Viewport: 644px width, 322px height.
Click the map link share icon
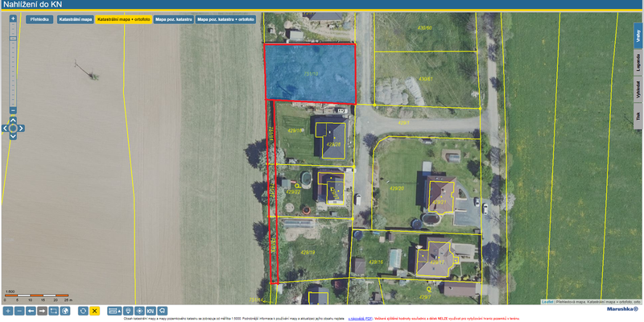click(x=163, y=311)
